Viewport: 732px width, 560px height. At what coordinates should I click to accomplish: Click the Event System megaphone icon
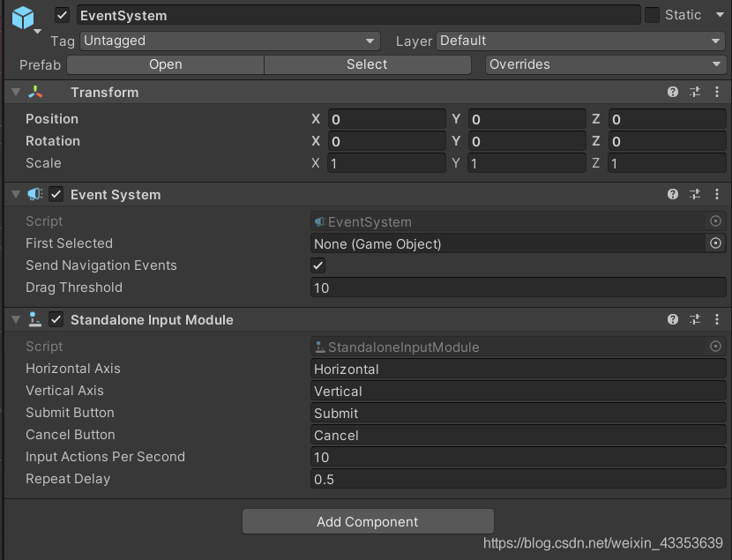point(35,194)
